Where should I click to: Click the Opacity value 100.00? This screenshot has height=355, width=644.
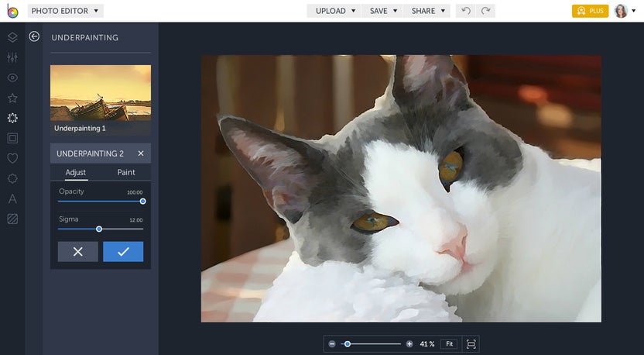135,192
